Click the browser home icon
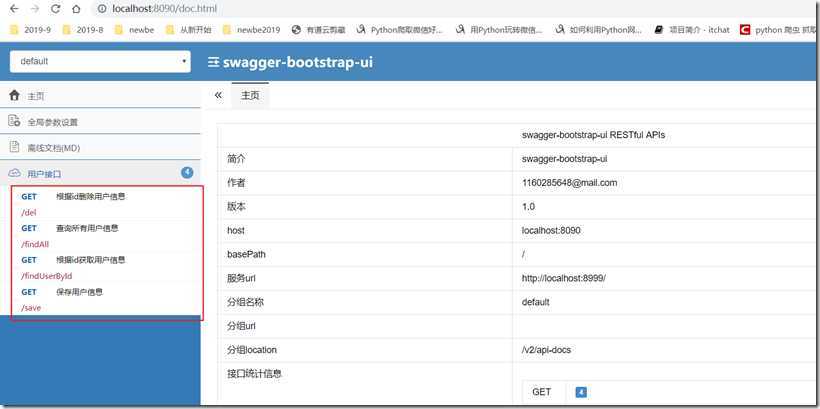 point(76,9)
